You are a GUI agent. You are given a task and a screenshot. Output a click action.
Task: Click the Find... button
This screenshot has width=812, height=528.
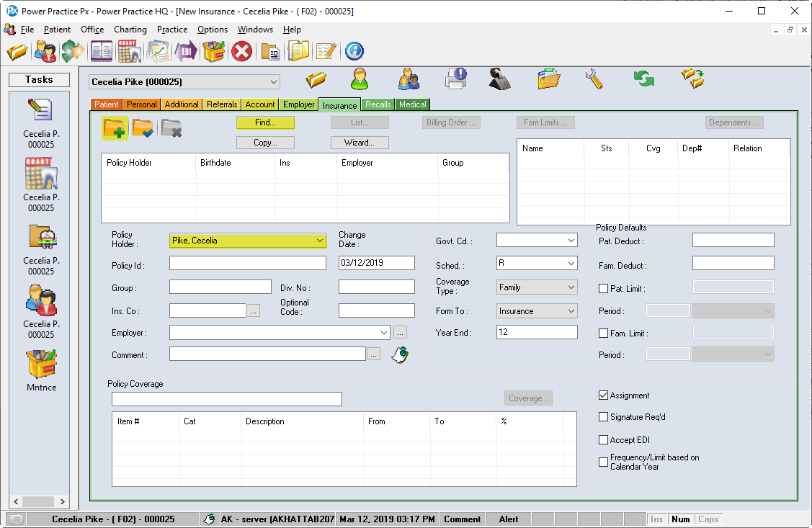(265, 123)
